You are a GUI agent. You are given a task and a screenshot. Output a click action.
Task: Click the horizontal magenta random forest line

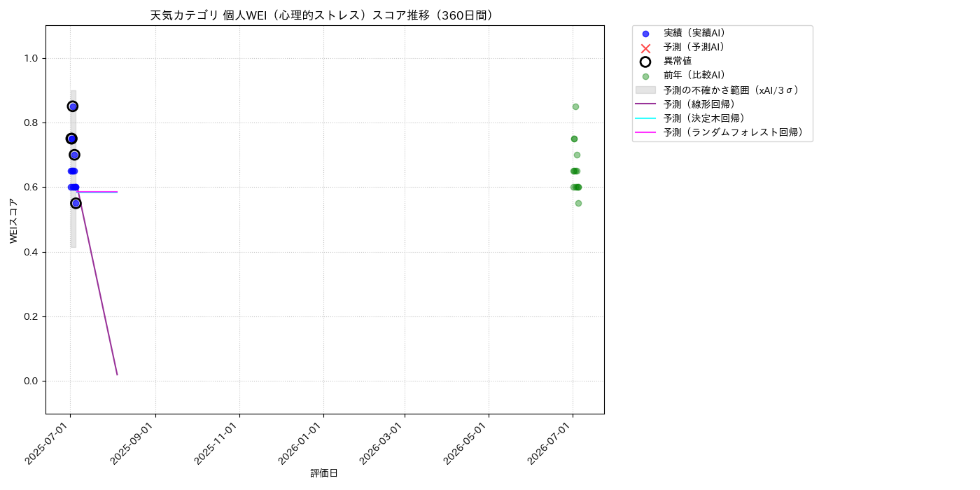(x=98, y=192)
